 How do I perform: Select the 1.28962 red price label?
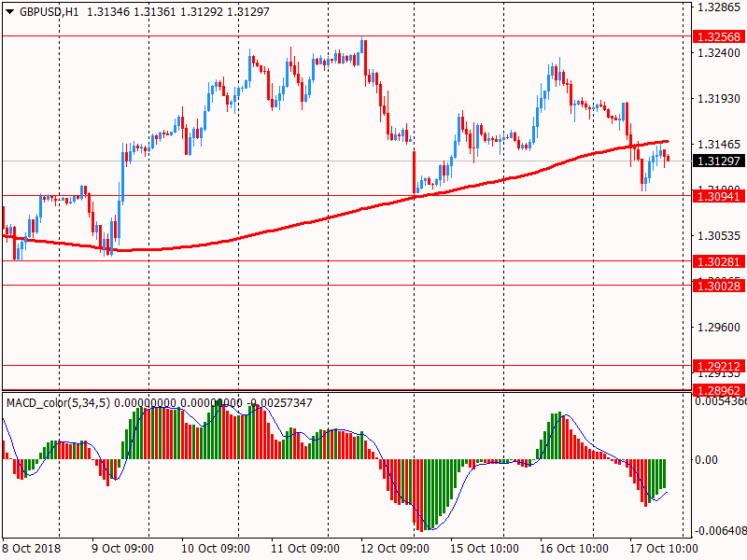[719, 390]
